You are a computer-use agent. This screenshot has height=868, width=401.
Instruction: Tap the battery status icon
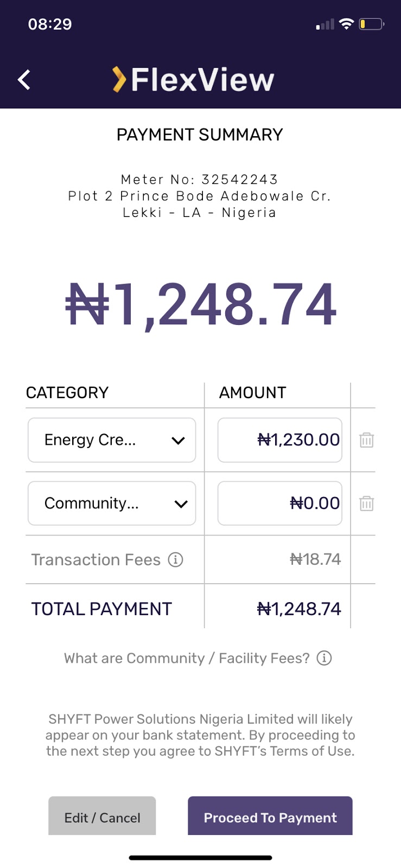coord(372,24)
